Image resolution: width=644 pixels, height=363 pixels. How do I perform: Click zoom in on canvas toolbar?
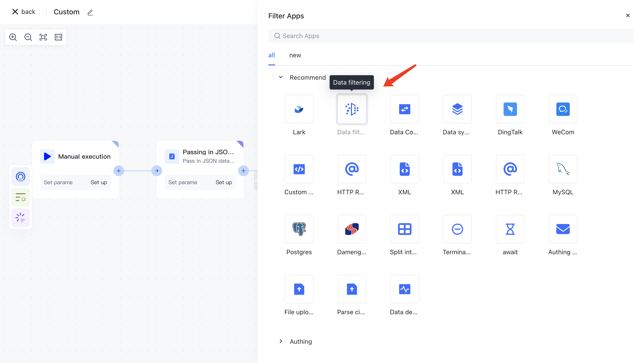[13, 37]
